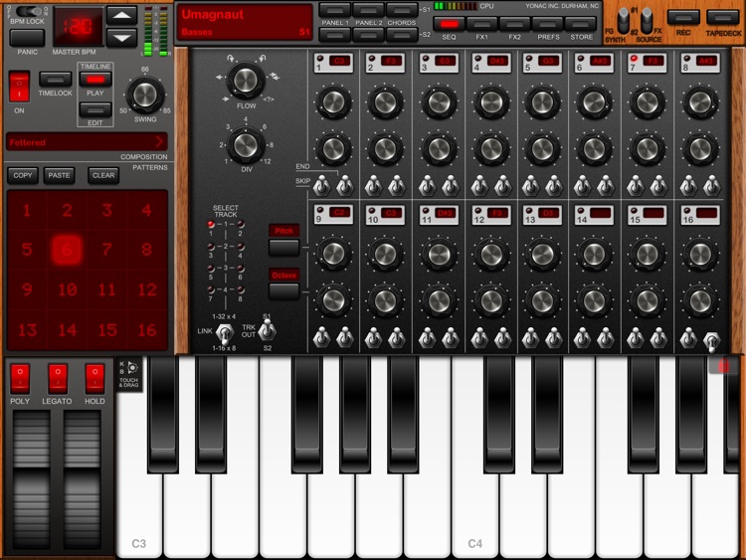
Task: Open the SEQ tab
Action: click(449, 24)
